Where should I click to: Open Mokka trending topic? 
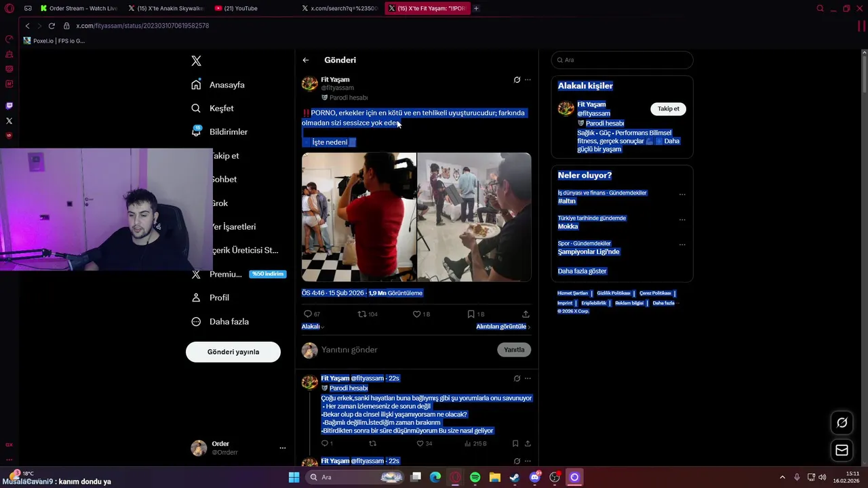(568, 226)
